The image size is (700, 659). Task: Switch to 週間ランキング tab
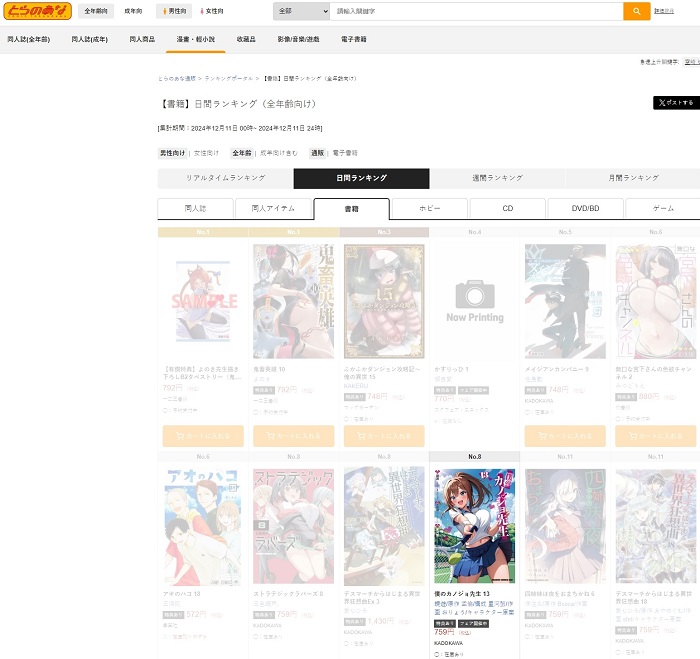click(x=497, y=178)
